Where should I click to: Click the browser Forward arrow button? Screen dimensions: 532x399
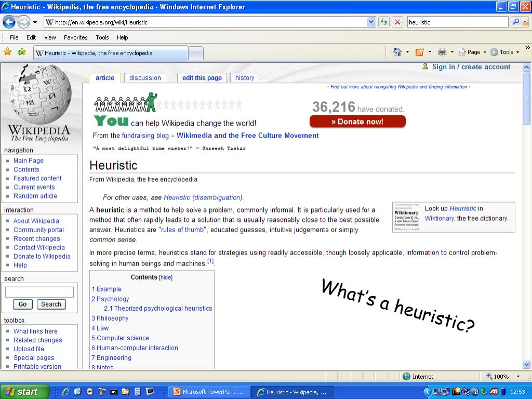pyautogui.click(x=23, y=22)
